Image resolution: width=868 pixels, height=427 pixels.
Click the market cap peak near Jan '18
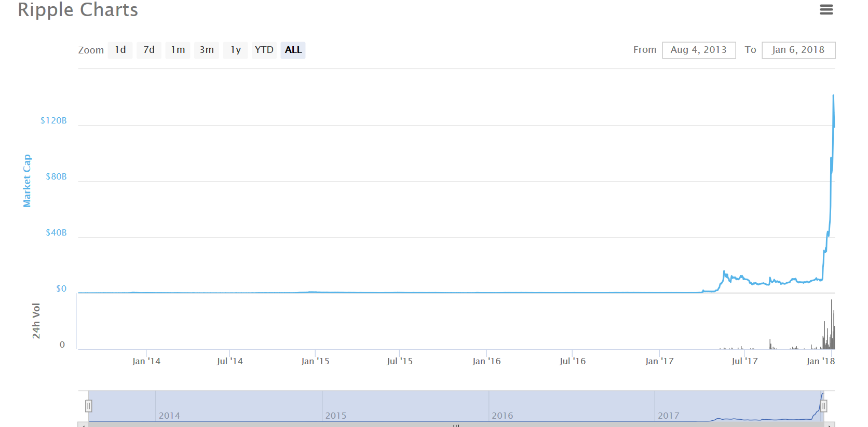(833, 96)
